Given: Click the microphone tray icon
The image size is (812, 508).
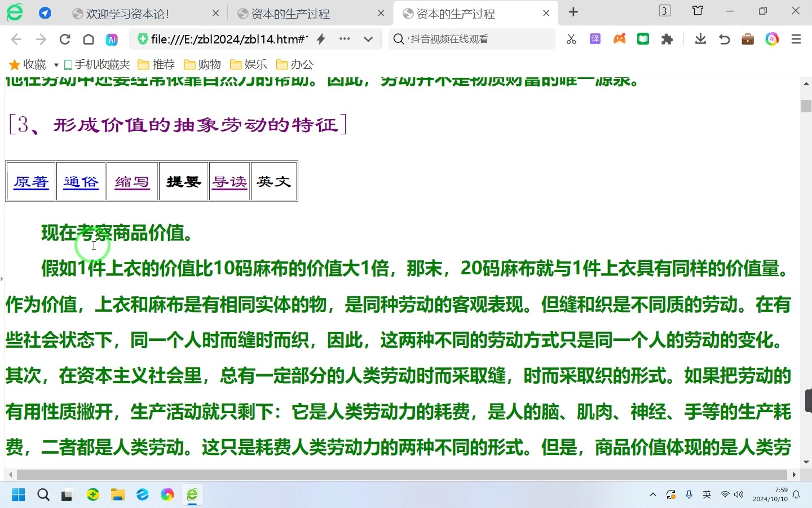Looking at the screenshot, I should click(x=689, y=495).
